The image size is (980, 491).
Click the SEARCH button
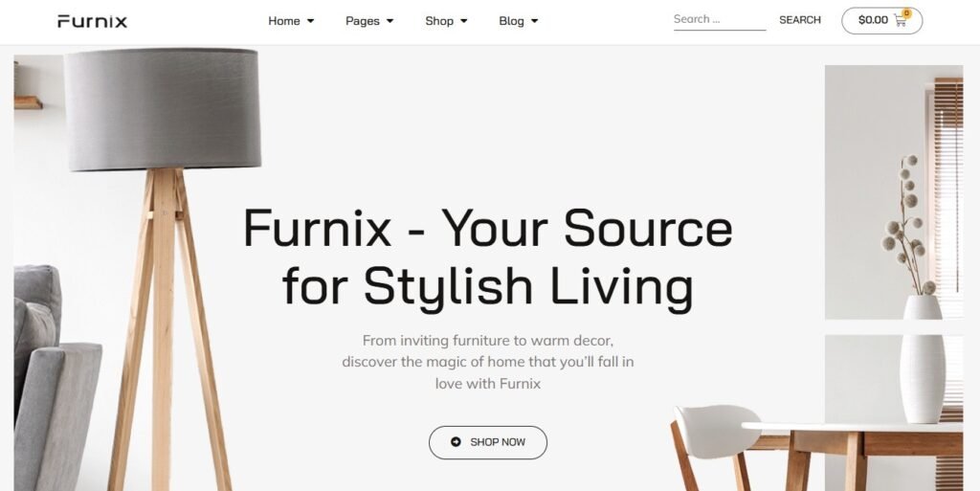click(800, 20)
